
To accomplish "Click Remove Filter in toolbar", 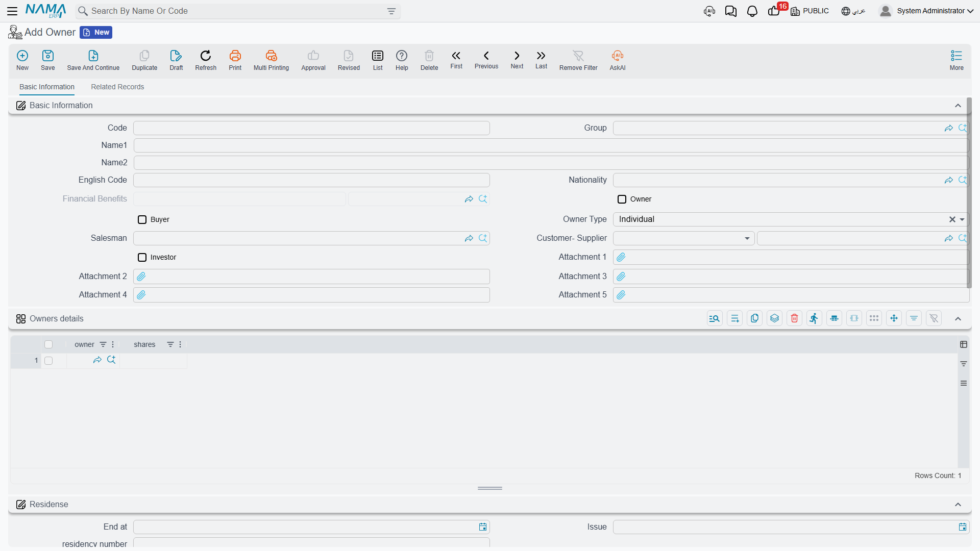I will click(x=578, y=60).
